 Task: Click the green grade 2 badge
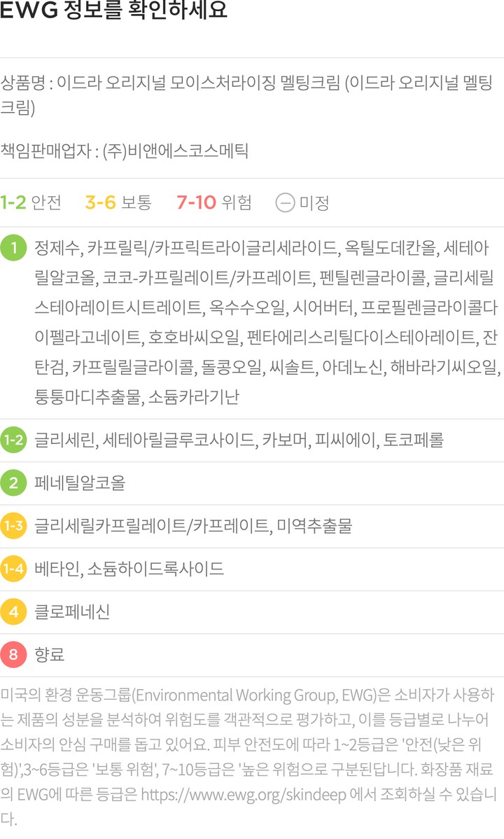click(x=13, y=483)
